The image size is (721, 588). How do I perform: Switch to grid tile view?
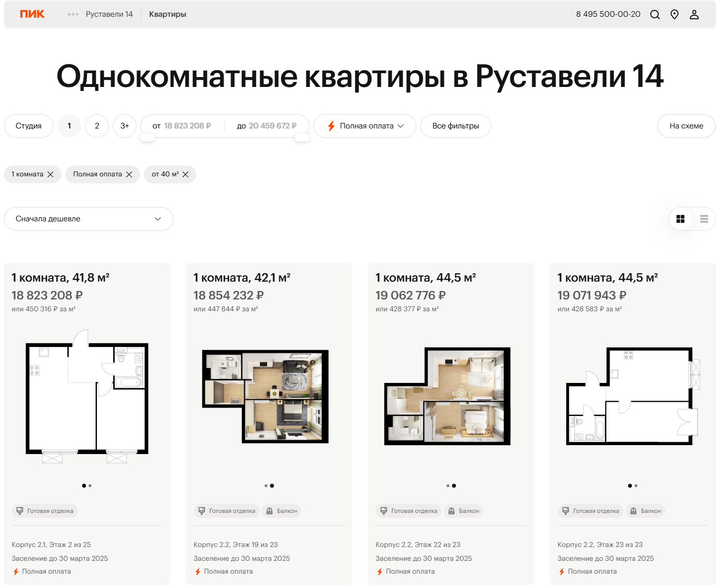[x=680, y=219]
